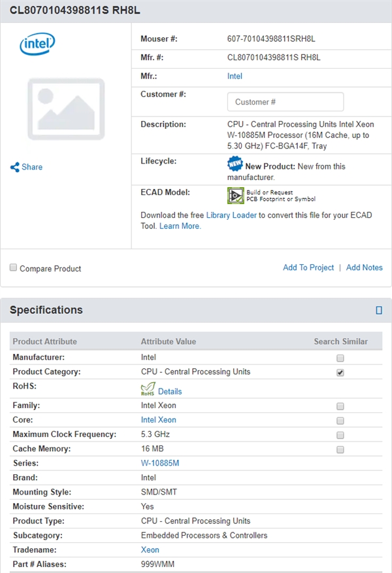Click the New Product badge icon
The width and height of the screenshot is (392, 573).
[x=235, y=164]
